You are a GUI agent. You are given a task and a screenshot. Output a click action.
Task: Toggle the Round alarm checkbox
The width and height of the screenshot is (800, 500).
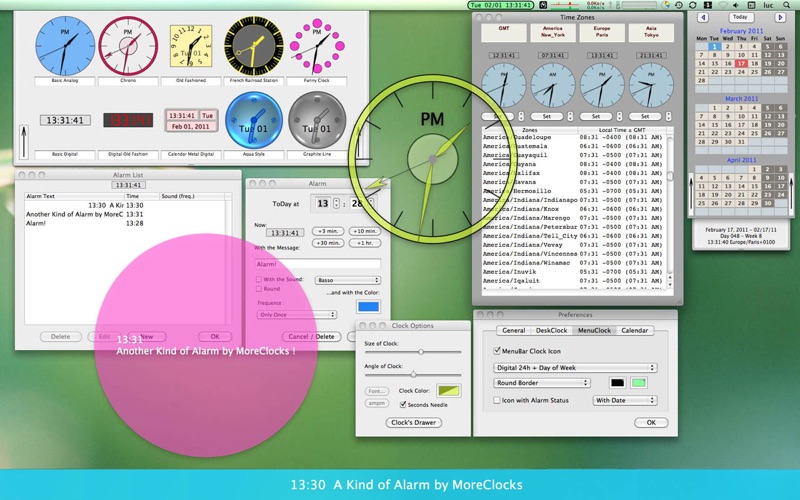tap(259, 289)
